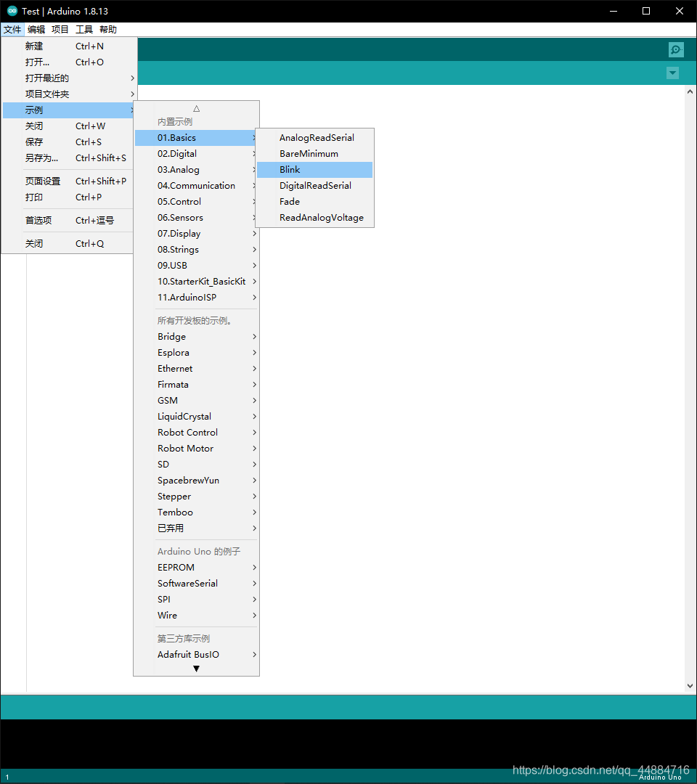
Task: Choose 新建 from the file menu
Action: pyautogui.click(x=70, y=46)
